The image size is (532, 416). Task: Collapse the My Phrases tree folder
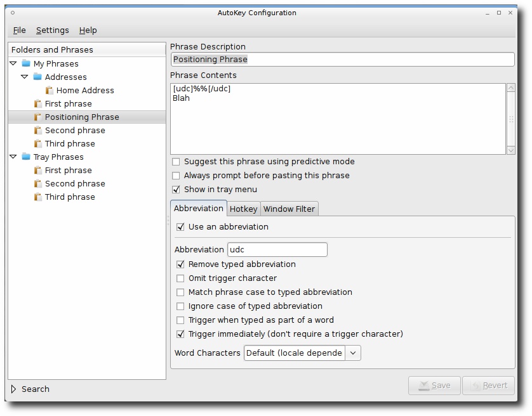pyautogui.click(x=13, y=63)
